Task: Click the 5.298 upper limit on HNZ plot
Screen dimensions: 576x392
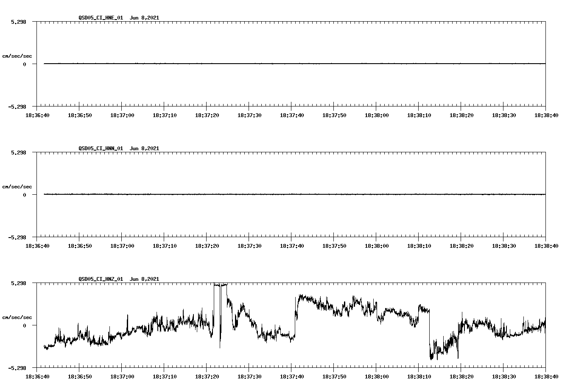Action: (18, 283)
